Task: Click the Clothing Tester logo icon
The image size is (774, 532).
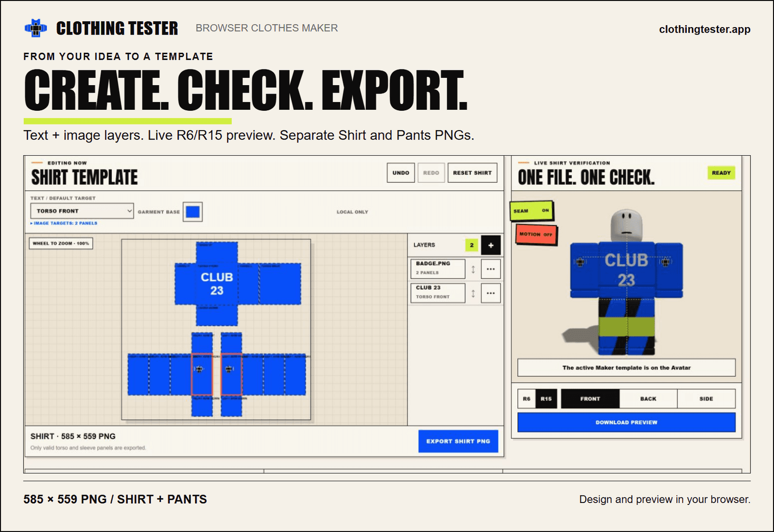Action: (x=35, y=28)
